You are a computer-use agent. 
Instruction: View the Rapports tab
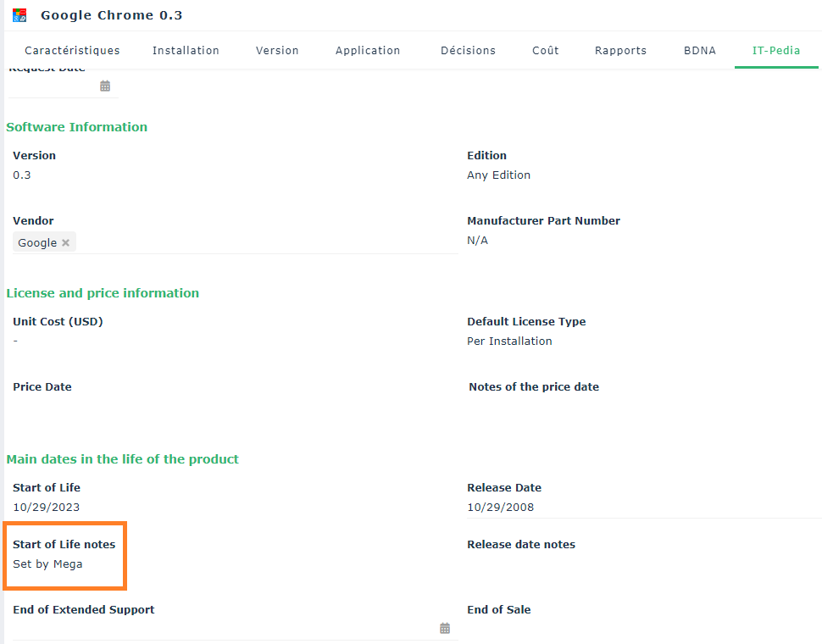click(x=620, y=51)
